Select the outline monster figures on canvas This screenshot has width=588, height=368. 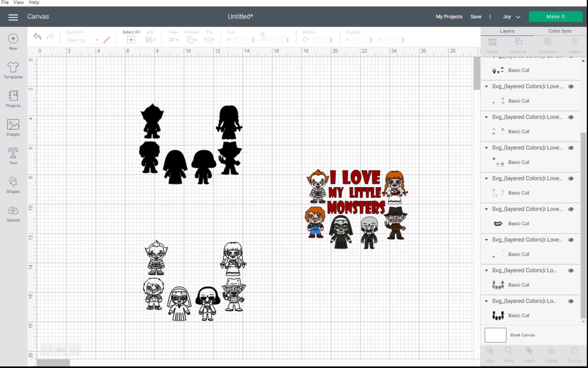pos(195,280)
